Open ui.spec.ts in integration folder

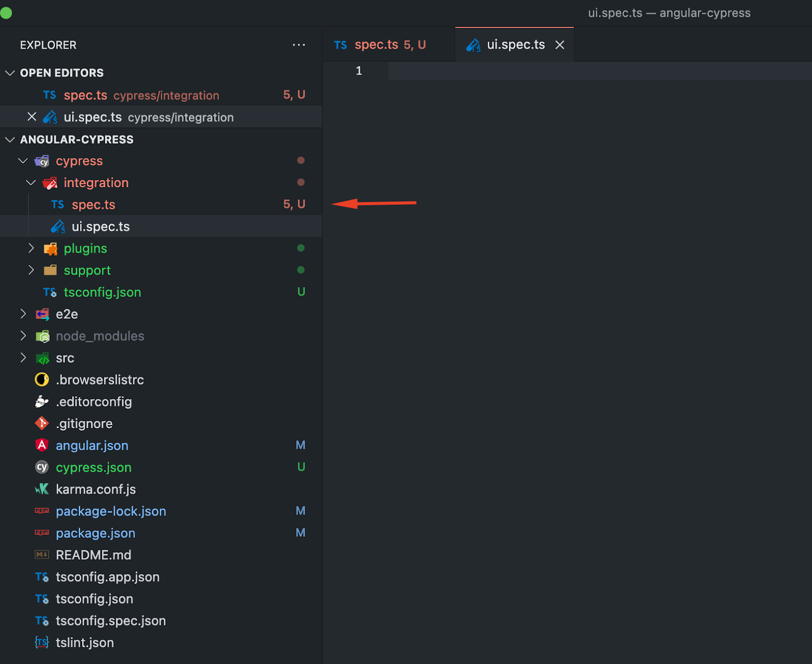pos(161,226)
